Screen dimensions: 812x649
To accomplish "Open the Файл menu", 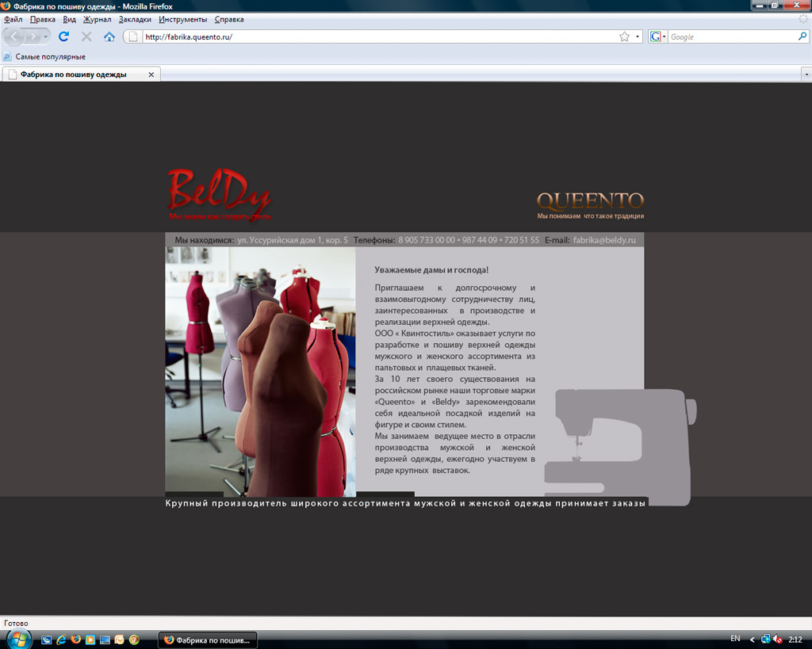I will point(13,20).
